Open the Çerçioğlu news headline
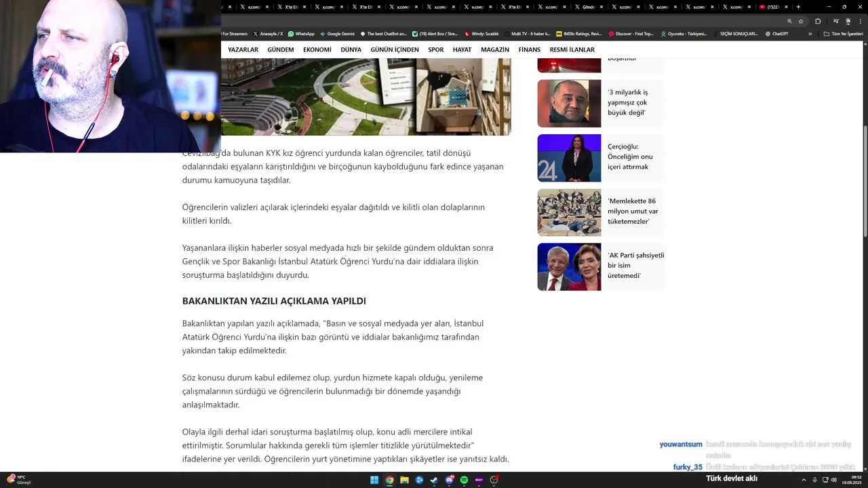The width and height of the screenshot is (868, 488). (x=630, y=157)
